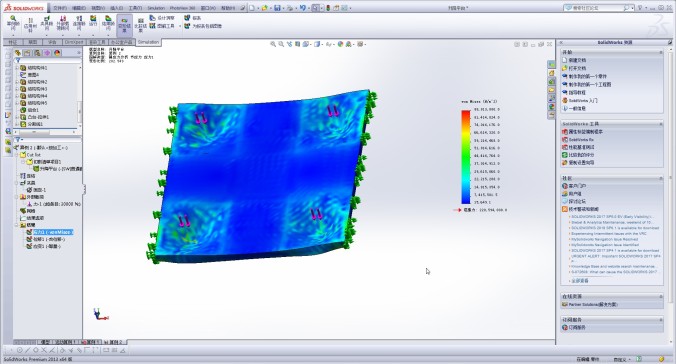Click the Section View icon in the view toolbar

tap(297, 44)
